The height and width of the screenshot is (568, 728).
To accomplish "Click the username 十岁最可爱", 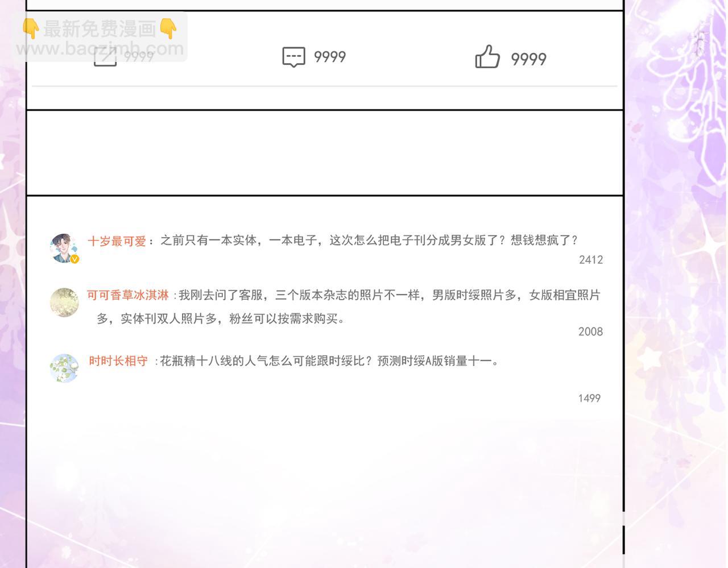I will [117, 241].
